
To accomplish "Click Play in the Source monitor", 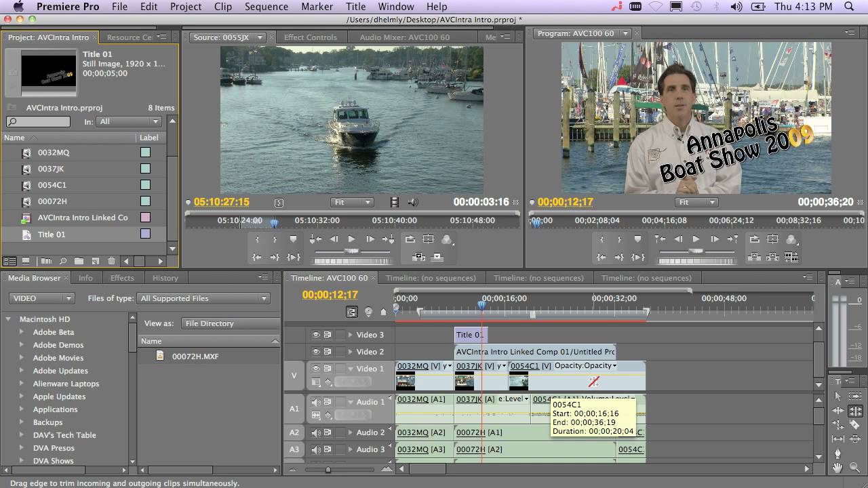I will pyautogui.click(x=351, y=239).
